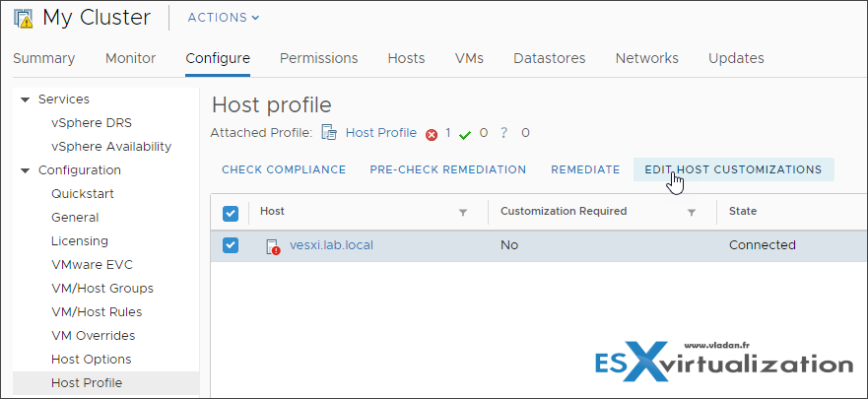Viewport: 868px width, 399px height.
Task: Click the My Cluster warning icon
Action: tap(24, 18)
